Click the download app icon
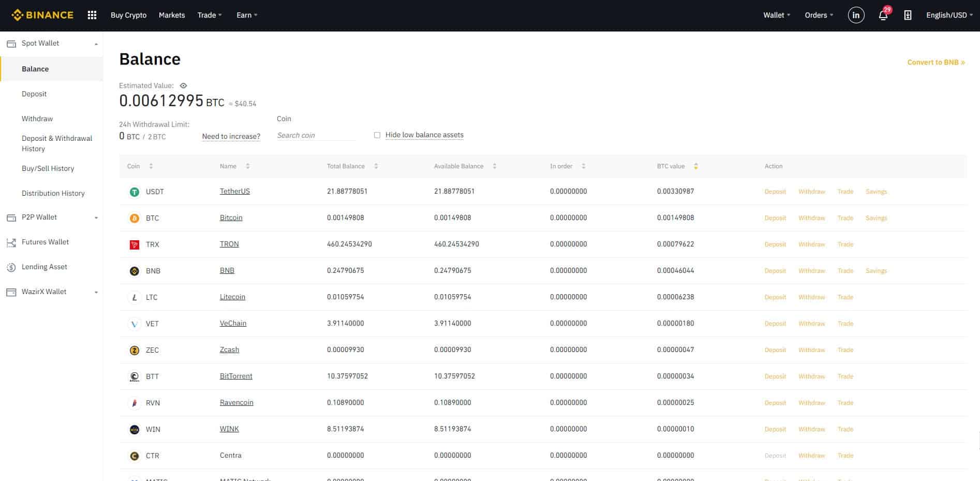This screenshot has width=980, height=481. point(908,15)
